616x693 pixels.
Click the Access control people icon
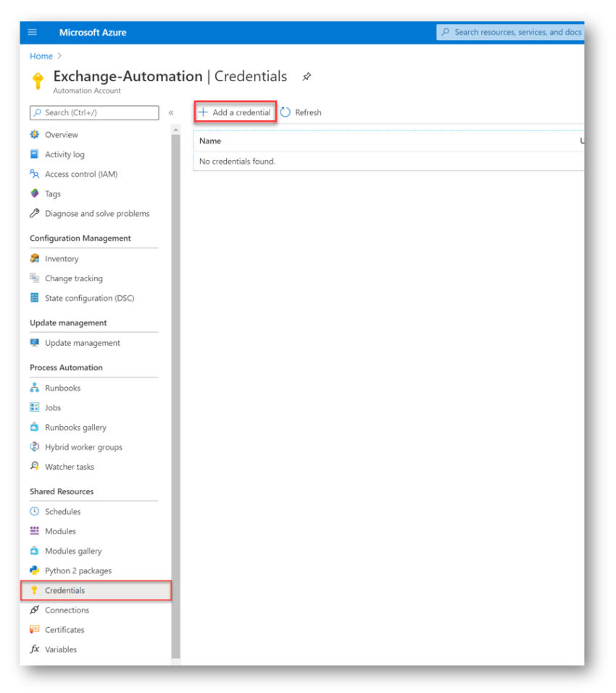point(35,174)
